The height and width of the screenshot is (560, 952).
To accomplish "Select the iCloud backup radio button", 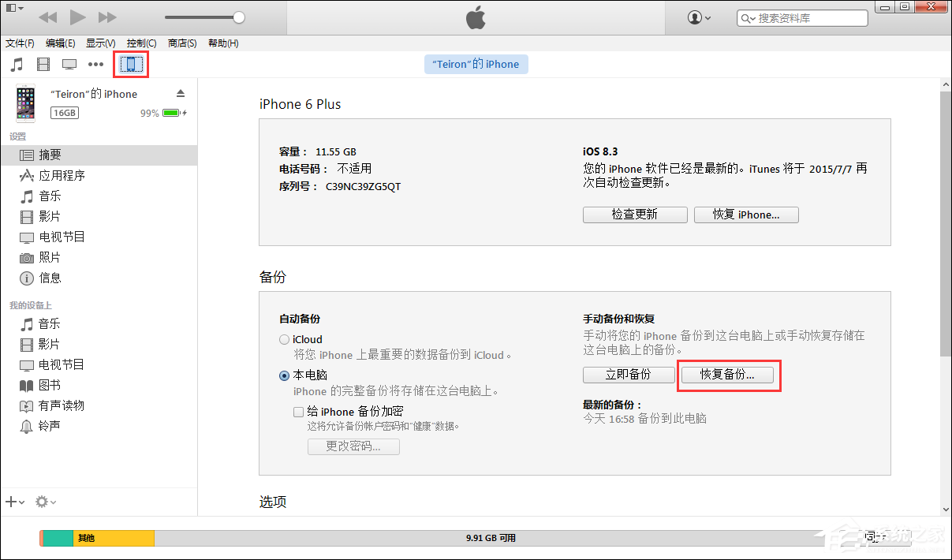I will click(x=283, y=339).
